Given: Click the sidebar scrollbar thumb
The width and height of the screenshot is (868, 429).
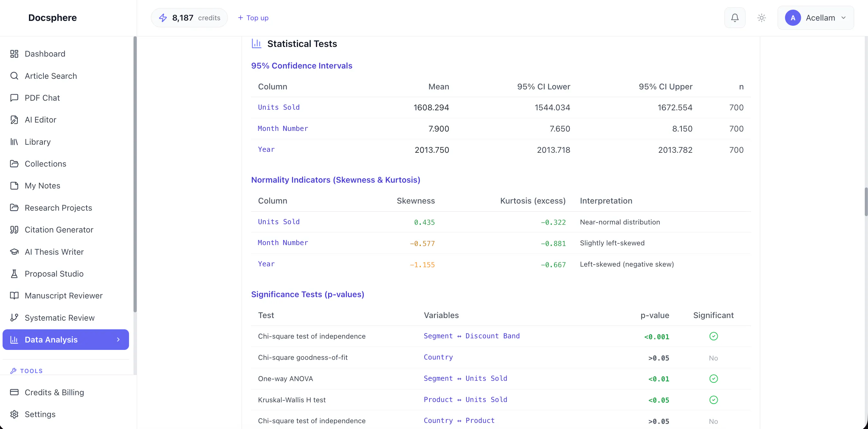Looking at the screenshot, I should tap(135, 174).
